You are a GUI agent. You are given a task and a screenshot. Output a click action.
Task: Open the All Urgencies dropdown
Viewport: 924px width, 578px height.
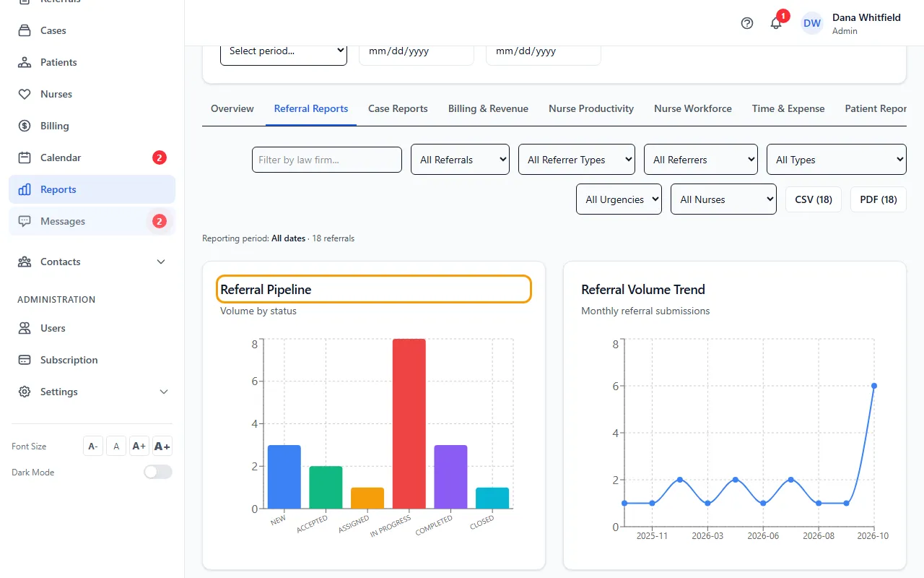[x=619, y=199]
